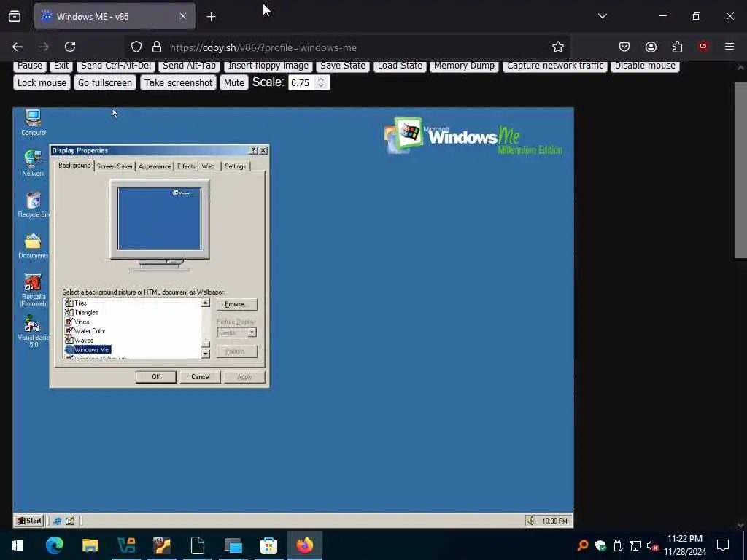747x560 pixels.
Task: Click the volume icon in ME tray
Action: (x=531, y=521)
